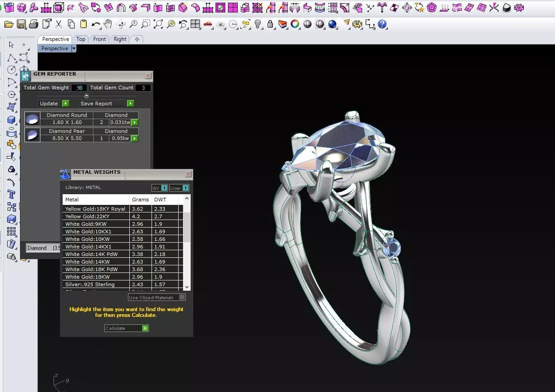The image size is (555, 392).
Task: Undo the last action with the undo arrow
Action: click(x=96, y=24)
